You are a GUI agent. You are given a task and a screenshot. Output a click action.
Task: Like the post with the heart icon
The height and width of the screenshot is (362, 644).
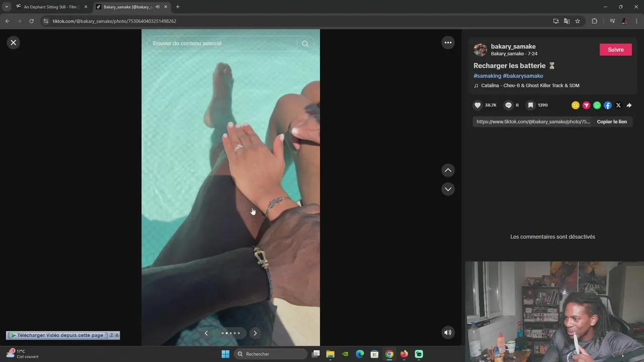point(477,105)
